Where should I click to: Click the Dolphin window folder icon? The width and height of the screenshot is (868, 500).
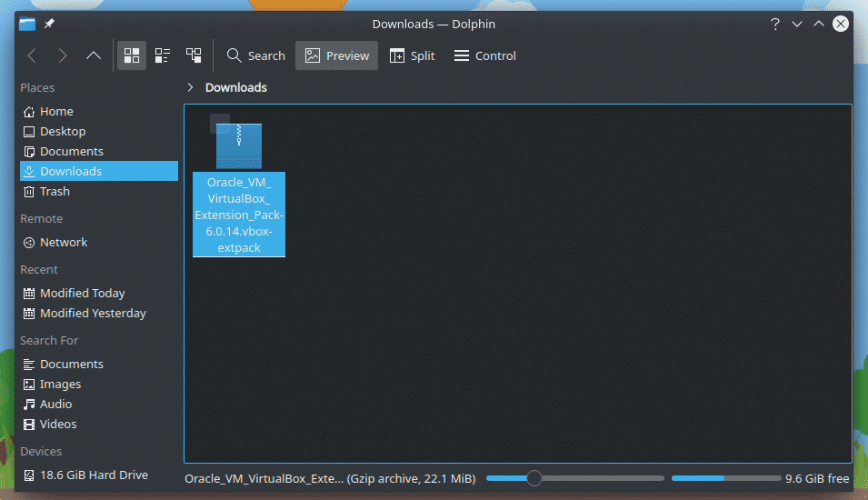tap(27, 24)
